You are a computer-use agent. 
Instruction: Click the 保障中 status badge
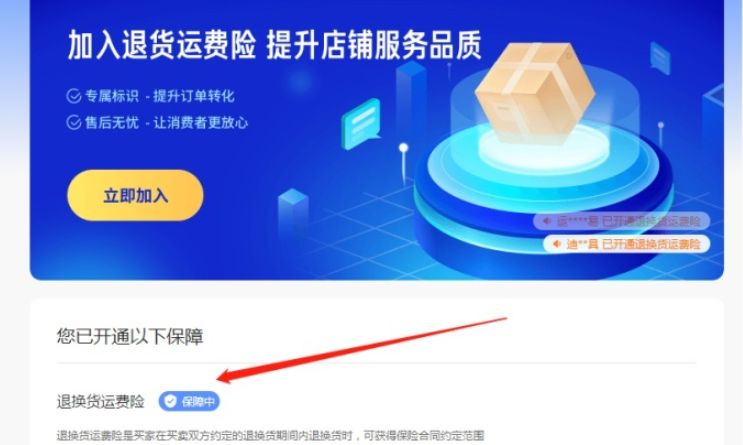coord(189,401)
